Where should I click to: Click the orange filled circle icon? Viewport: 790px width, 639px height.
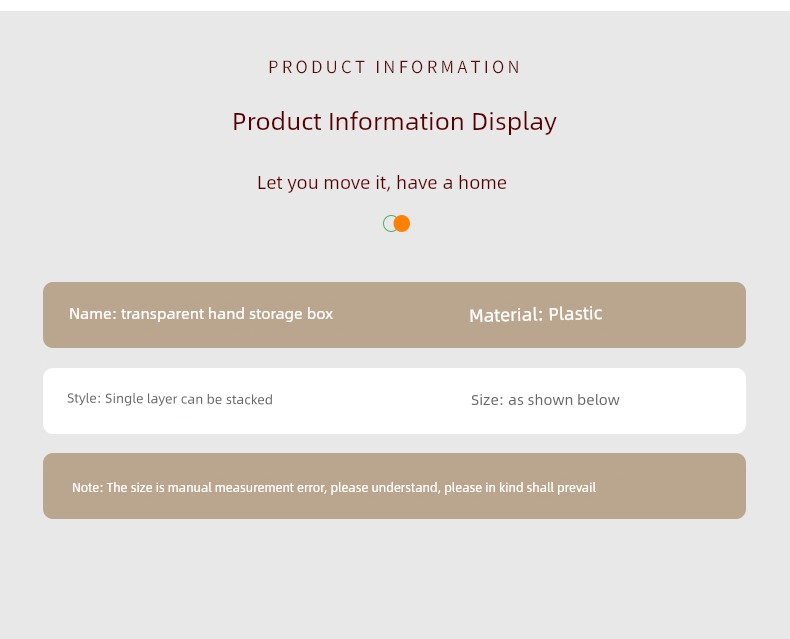(402, 224)
